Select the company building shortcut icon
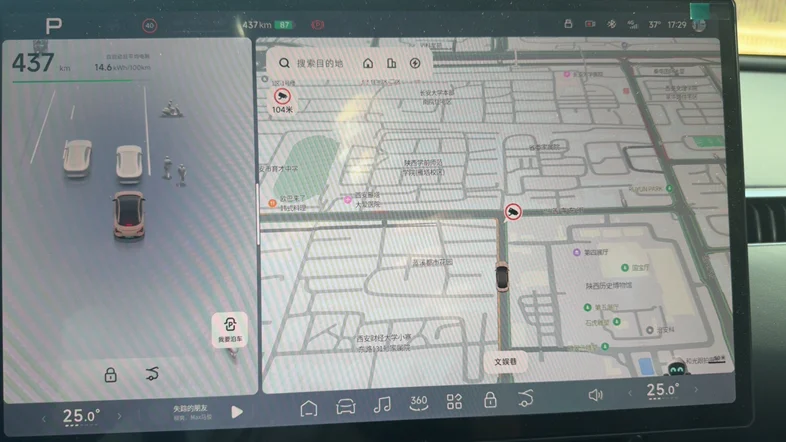This screenshot has width=786, height=442. [391, 63]
